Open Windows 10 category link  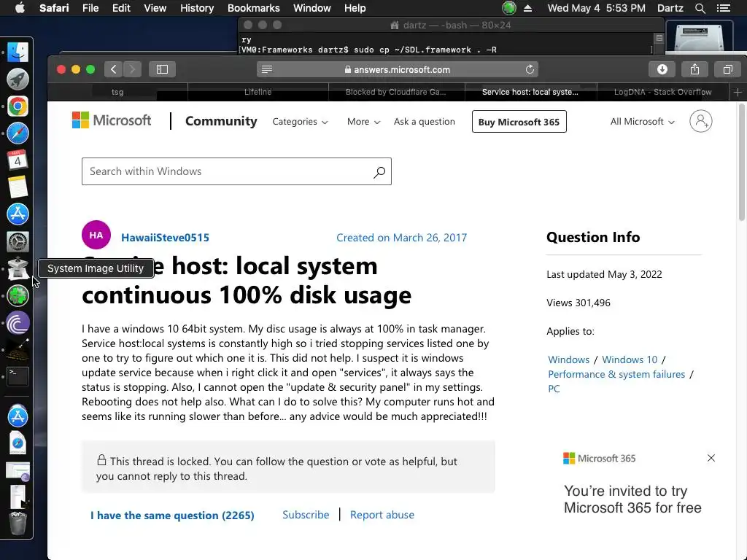pos(630,359)
